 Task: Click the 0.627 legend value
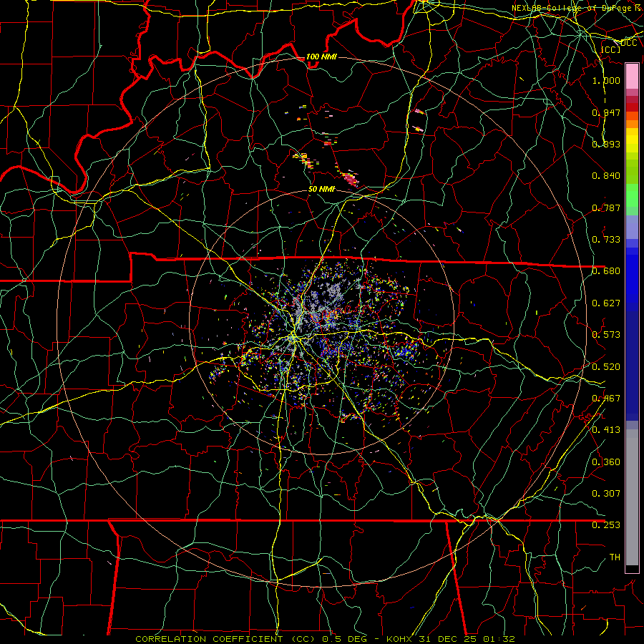606,303
